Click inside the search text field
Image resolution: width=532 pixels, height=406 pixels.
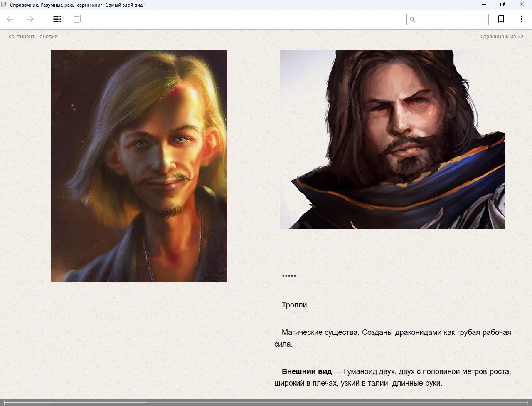(x=451, y=20)
